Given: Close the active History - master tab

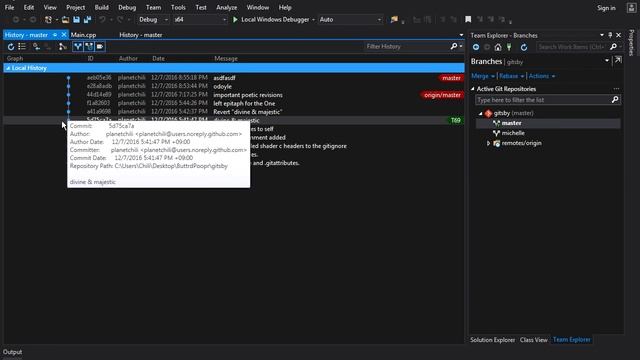Looking at the screenshot, I should point(64,35).
